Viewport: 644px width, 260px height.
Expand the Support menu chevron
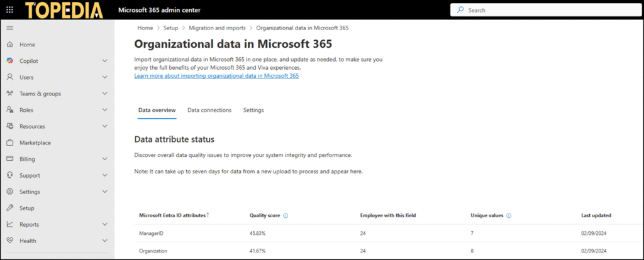105,175
